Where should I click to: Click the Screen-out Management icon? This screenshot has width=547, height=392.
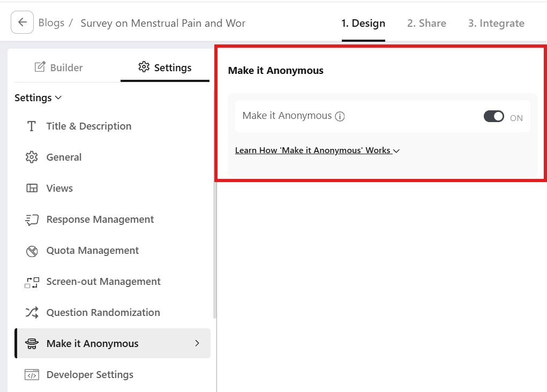32,282
